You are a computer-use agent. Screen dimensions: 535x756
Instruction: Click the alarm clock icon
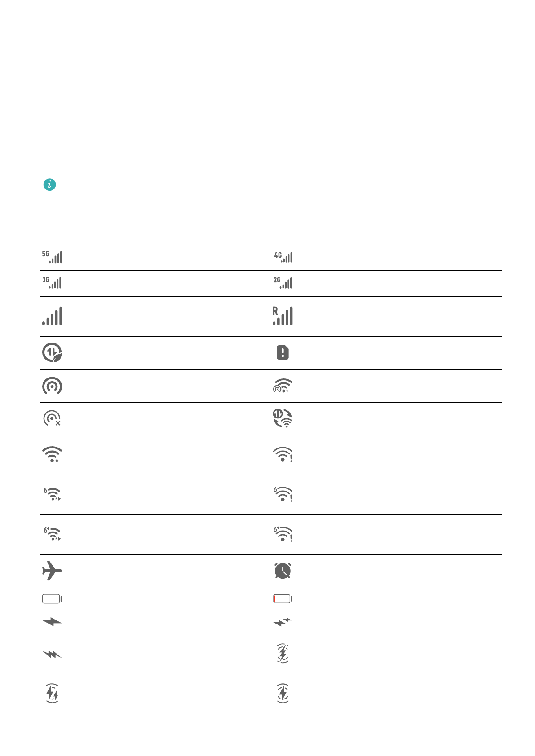[283, 571]
